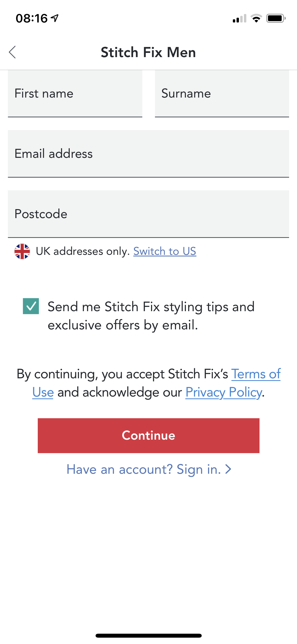297x644 pixels.
Task: Tap the chevron next to Sign in
Action: click(228, 469)
